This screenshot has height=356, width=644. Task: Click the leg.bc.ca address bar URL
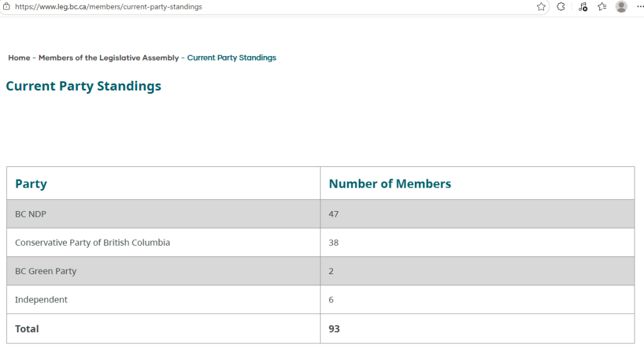[x=108, y=7]
